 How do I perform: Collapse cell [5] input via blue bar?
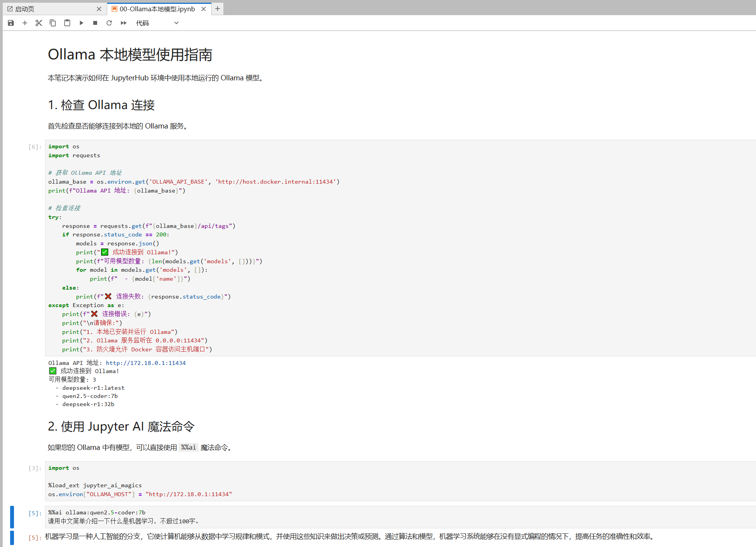click(x=12, y=517)
